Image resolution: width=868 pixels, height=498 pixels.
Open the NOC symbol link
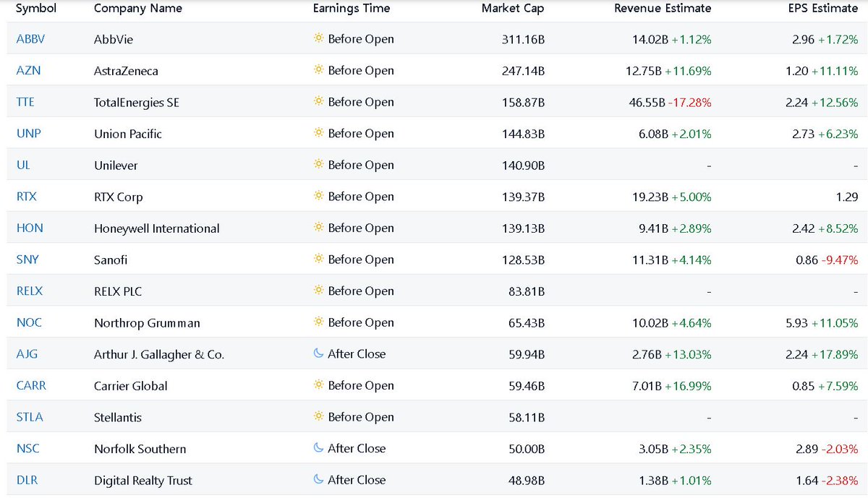(29, 322)
